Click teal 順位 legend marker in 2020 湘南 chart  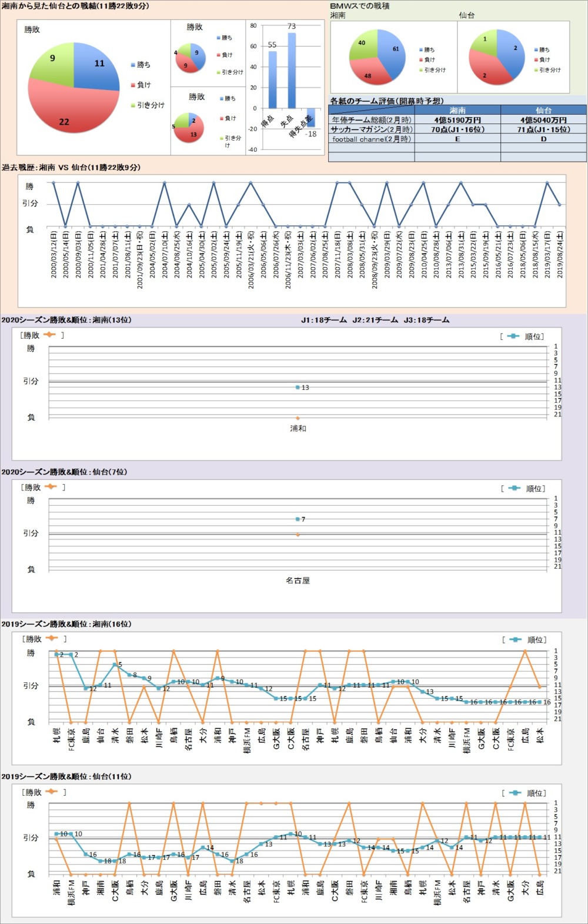pyautogui.click(x=513, y=336)
